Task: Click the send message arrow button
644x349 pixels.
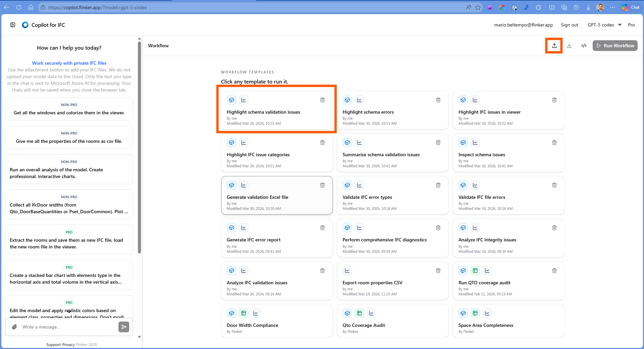Action: (123, 327)
